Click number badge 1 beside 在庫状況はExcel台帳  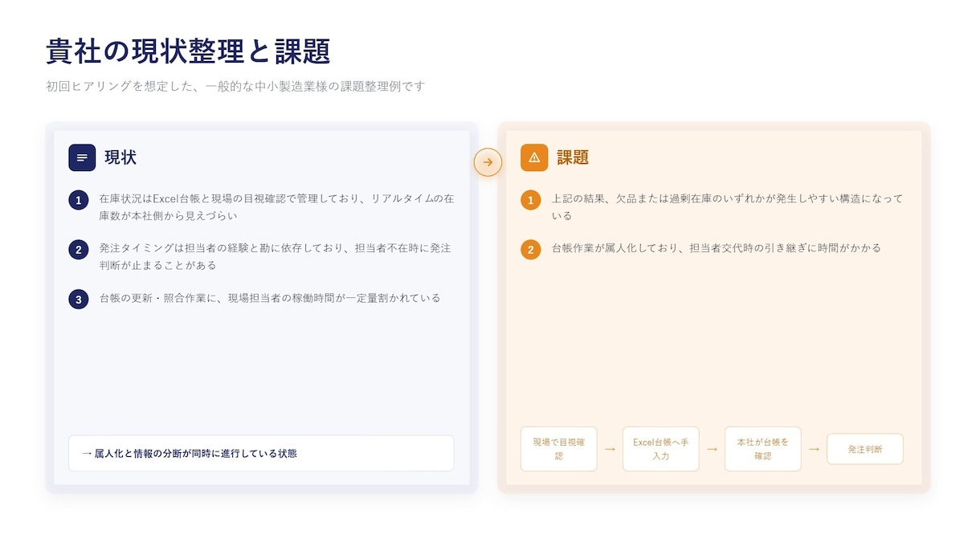78,200
